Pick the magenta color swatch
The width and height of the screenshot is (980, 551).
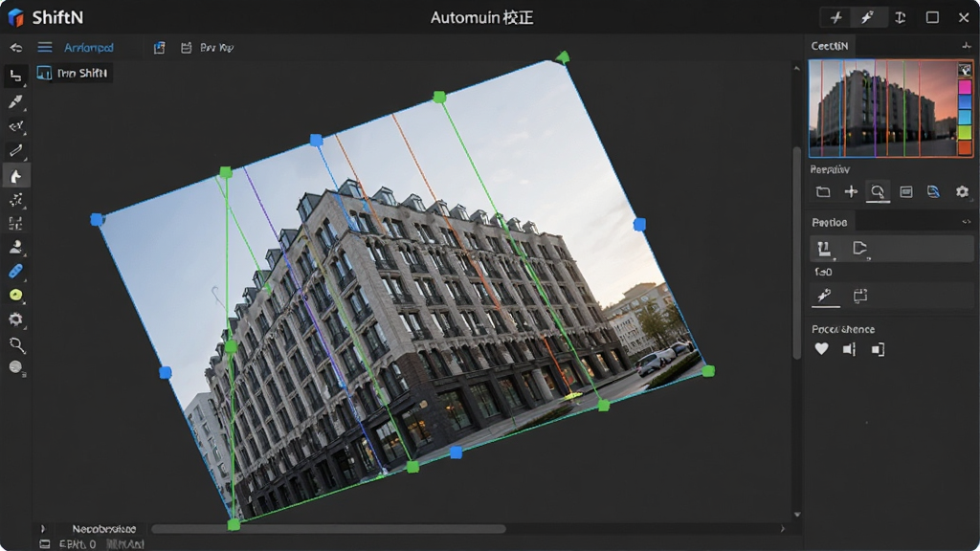click(965, 85)
